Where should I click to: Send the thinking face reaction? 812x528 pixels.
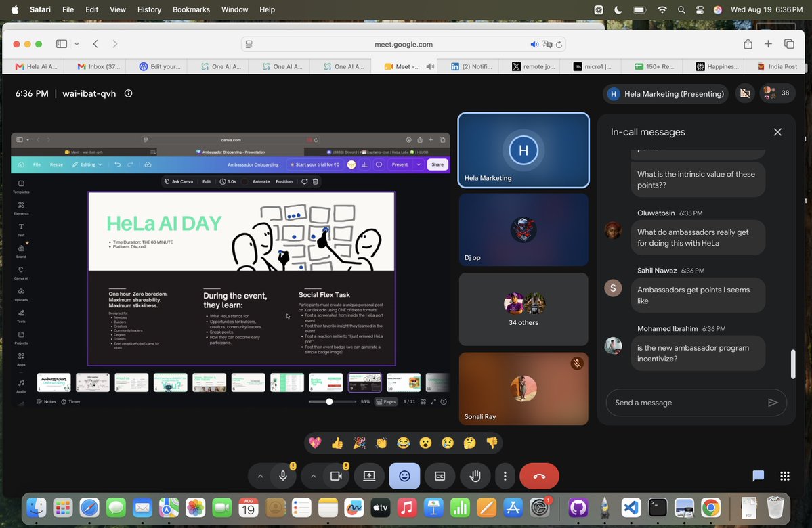(x=470, y=443)
